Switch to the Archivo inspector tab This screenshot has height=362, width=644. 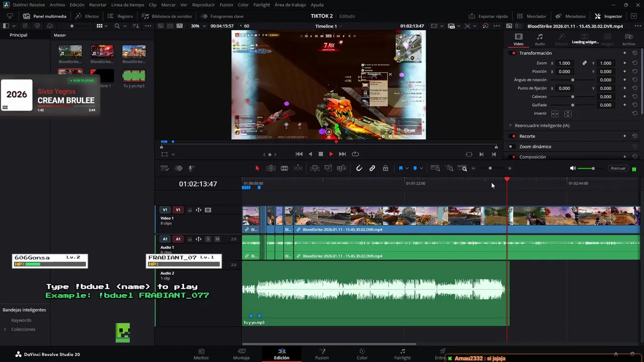pos(628,40)
